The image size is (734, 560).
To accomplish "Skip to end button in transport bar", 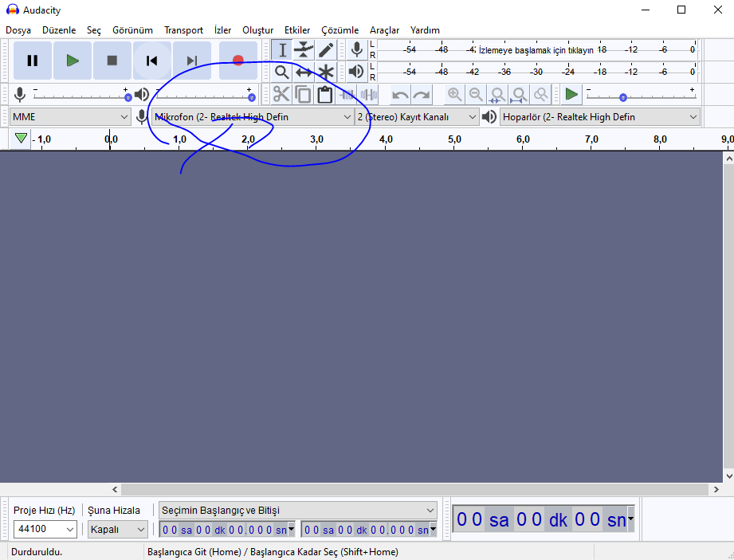I will [x=192, y=61].
